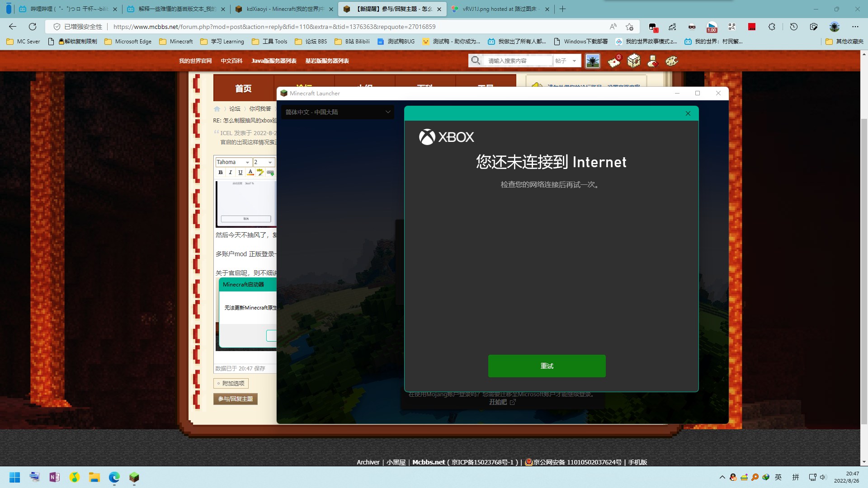
Task: Open the browser extensions puzzle icon
Action: [772, 27]
